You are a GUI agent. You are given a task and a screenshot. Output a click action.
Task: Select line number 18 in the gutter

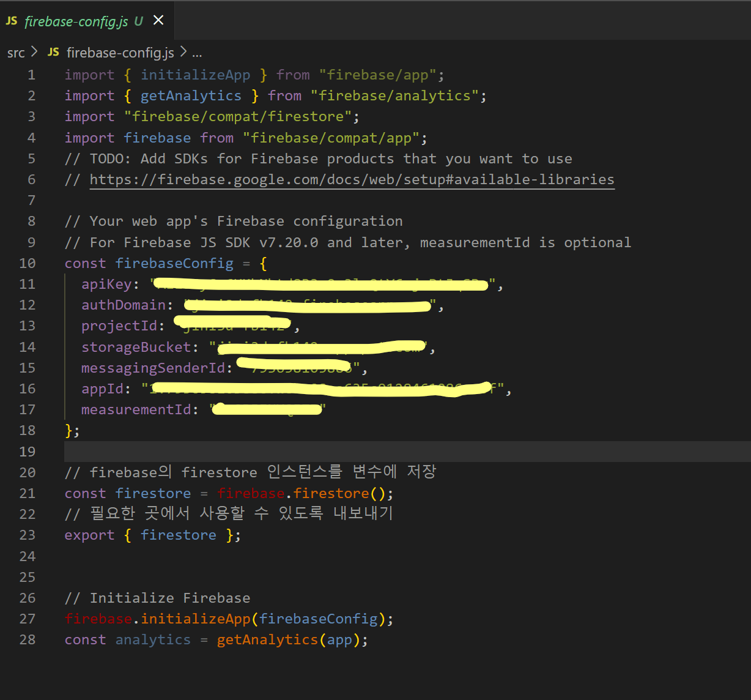pos(28,430)
